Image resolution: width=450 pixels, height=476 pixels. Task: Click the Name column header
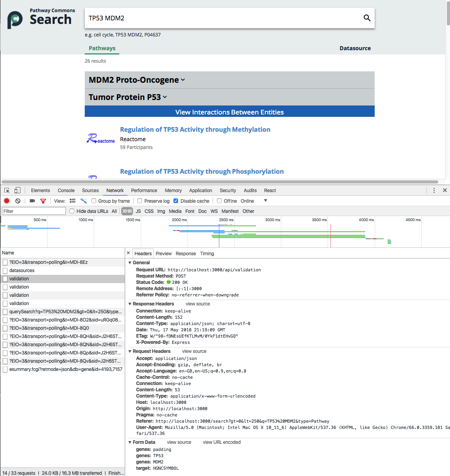[62, 253]
